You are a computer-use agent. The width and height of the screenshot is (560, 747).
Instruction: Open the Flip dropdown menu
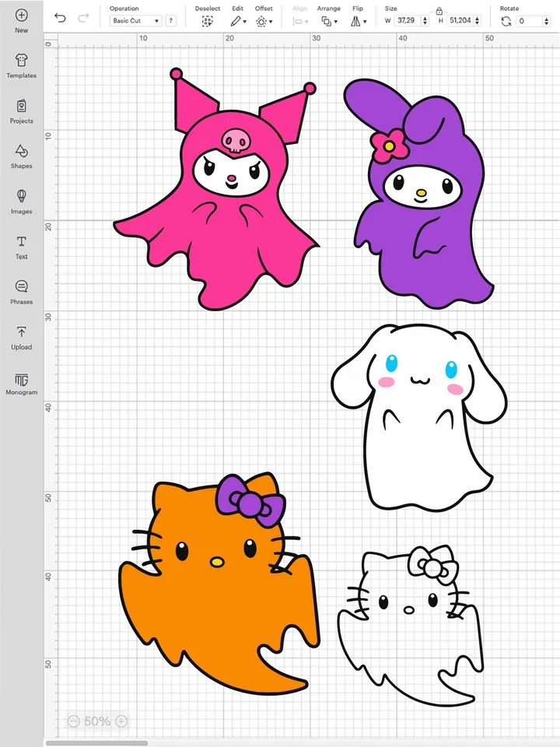pos(357,22)
